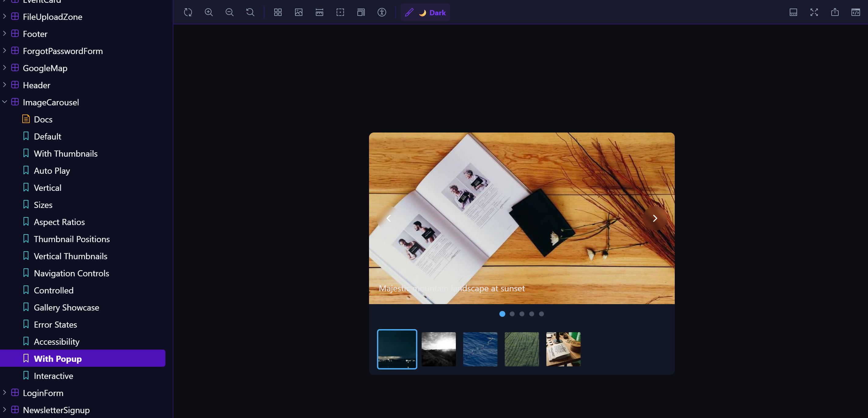Zoom out of the preview canvas
The image size is (868, 418).
tap(230, 12)
